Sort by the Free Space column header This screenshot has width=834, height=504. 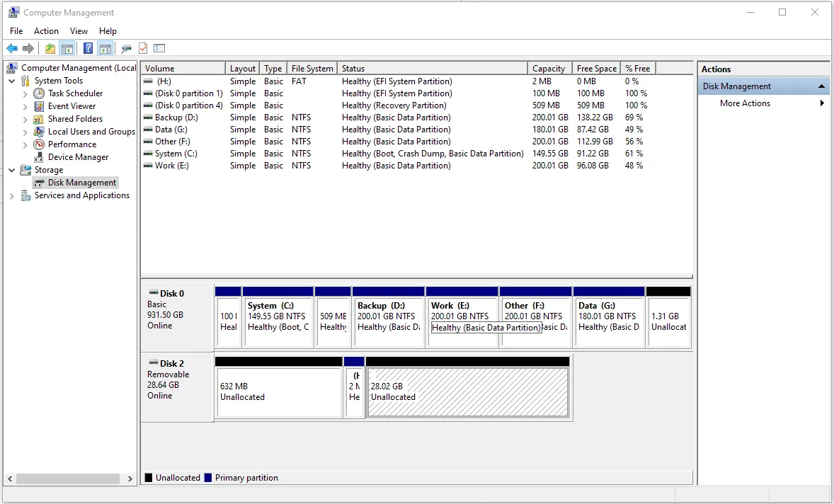tap(597, 69)
